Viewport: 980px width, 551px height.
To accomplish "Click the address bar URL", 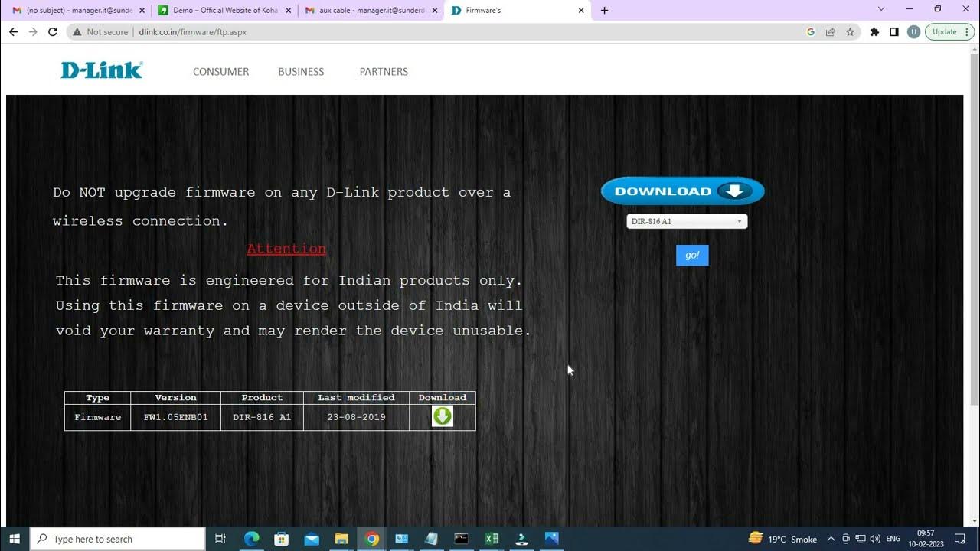I will coord(193,32).
